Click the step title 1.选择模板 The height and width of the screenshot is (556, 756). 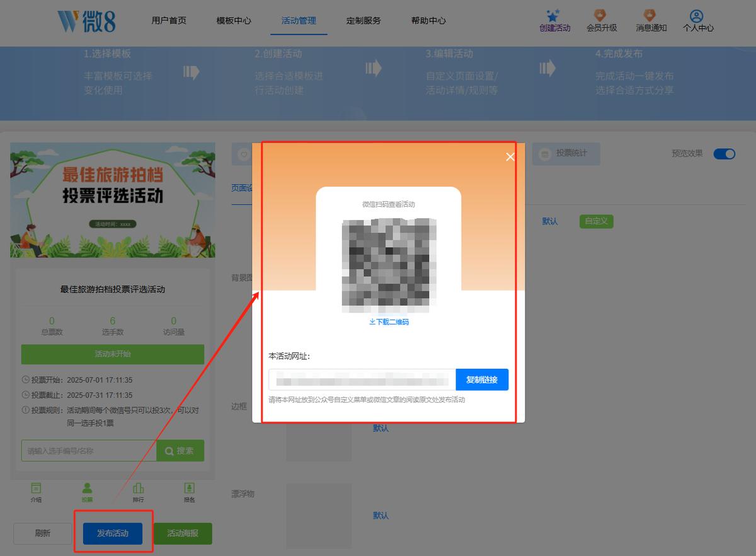[x=108, y=54]
